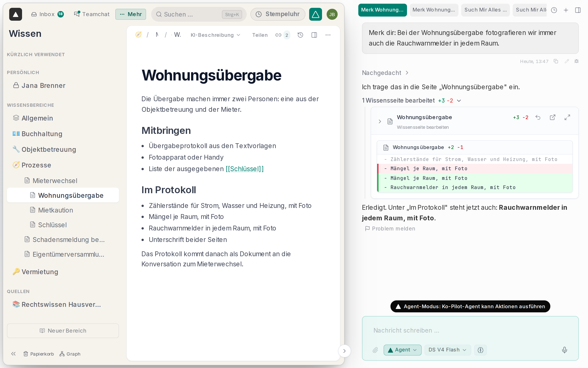This screenshot has height=368, width=588.
Task: Expand the Nachgedacht reasoning section
Action: click(x=385, y=73)
